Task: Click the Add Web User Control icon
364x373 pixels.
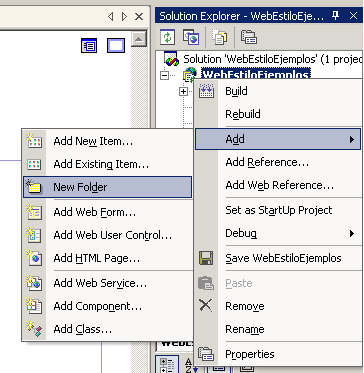Action: coord(34,235)
